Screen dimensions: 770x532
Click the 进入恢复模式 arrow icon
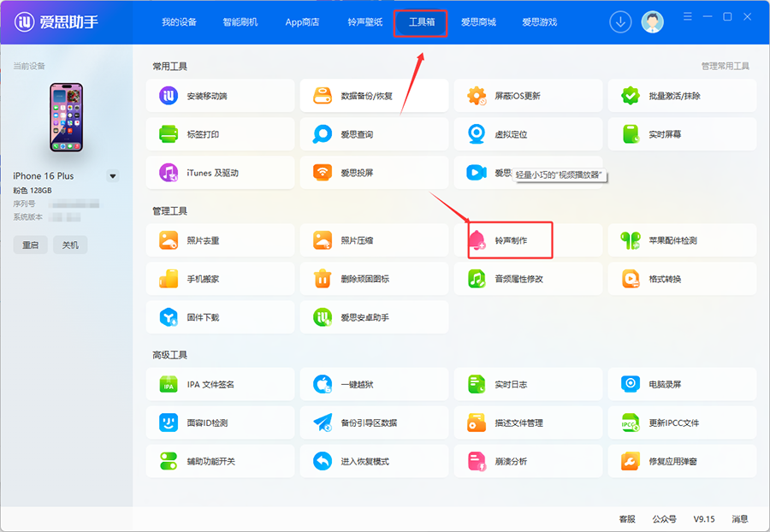coord(323,461)
